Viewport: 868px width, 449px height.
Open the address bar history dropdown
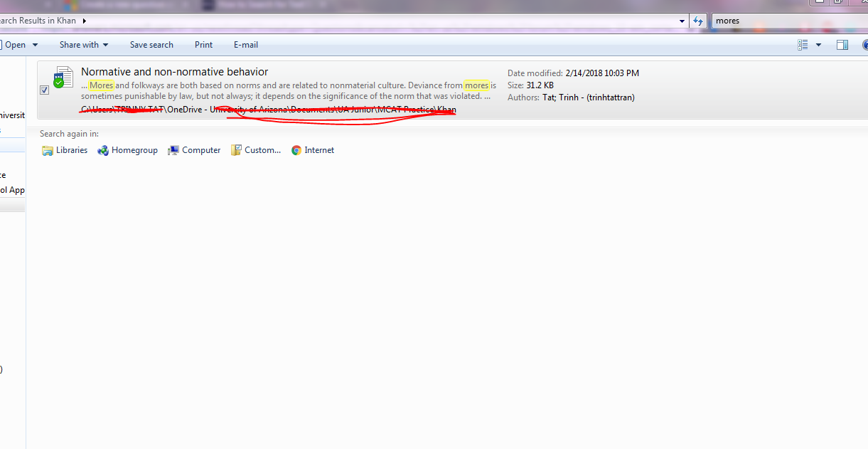(682, 21)
